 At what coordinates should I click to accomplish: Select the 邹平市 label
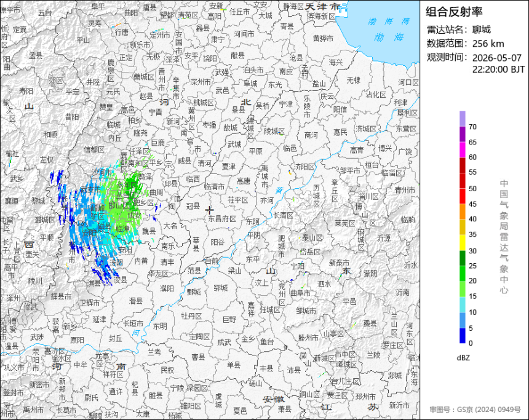[350, 171]
